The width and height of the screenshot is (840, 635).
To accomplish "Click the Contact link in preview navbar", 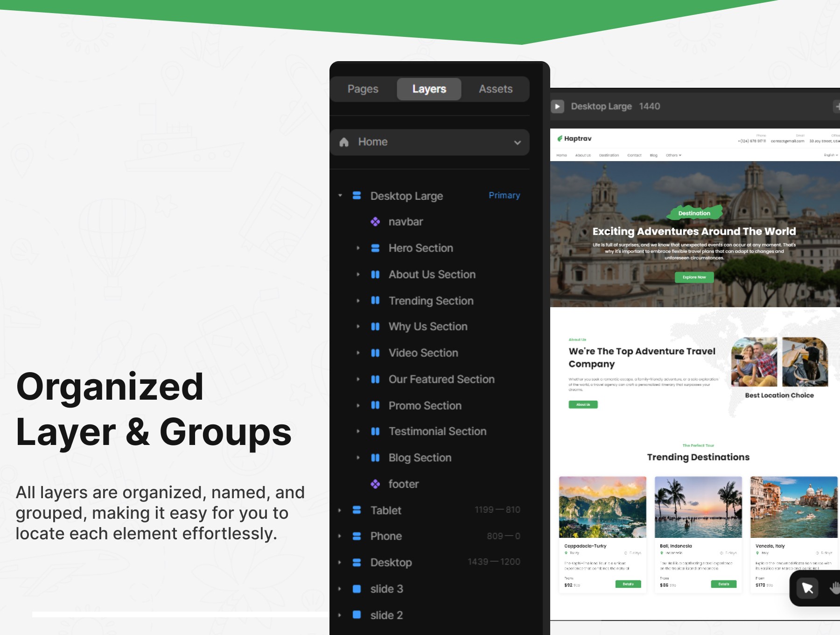I will [634, 155].
